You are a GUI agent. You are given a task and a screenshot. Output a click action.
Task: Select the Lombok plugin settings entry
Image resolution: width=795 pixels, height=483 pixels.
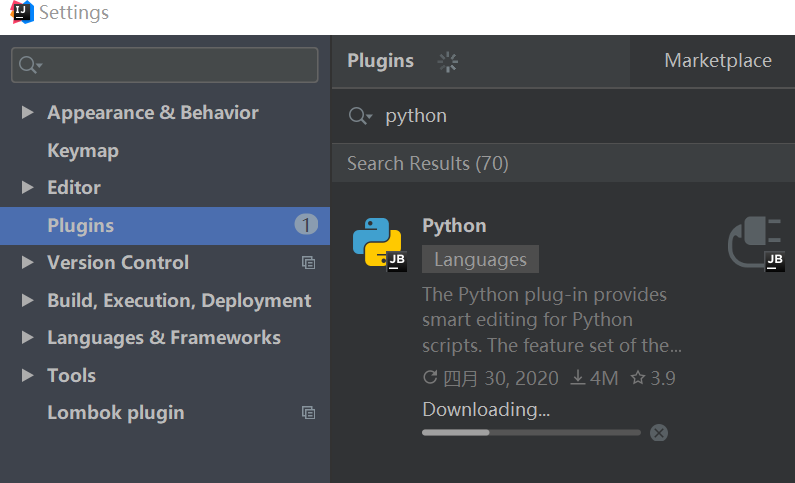click(115, 413)
